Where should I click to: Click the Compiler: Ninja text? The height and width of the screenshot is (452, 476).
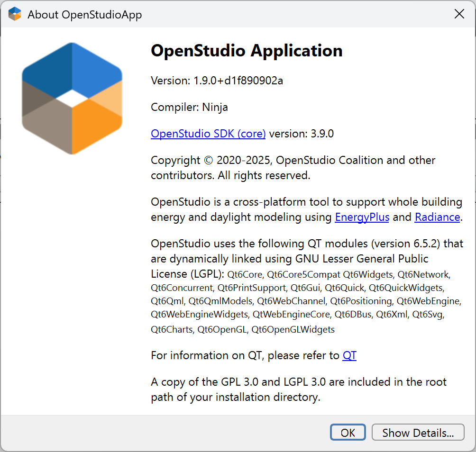point(189,107)
